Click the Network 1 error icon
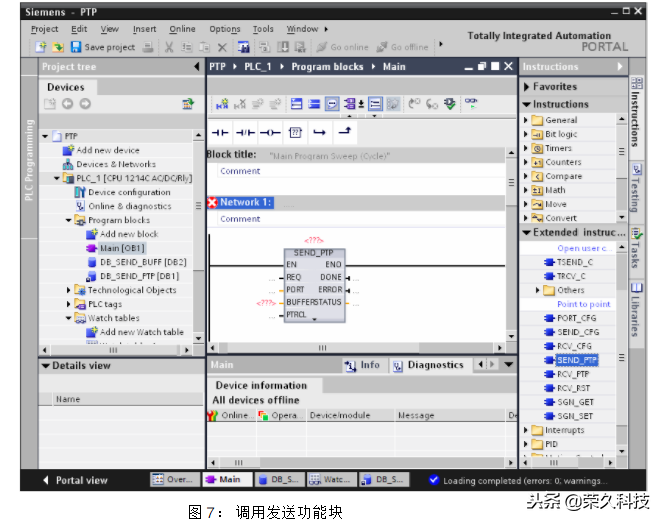Image resolution: width=664 pixels, height=524 pixels. (x=213, y=202)
